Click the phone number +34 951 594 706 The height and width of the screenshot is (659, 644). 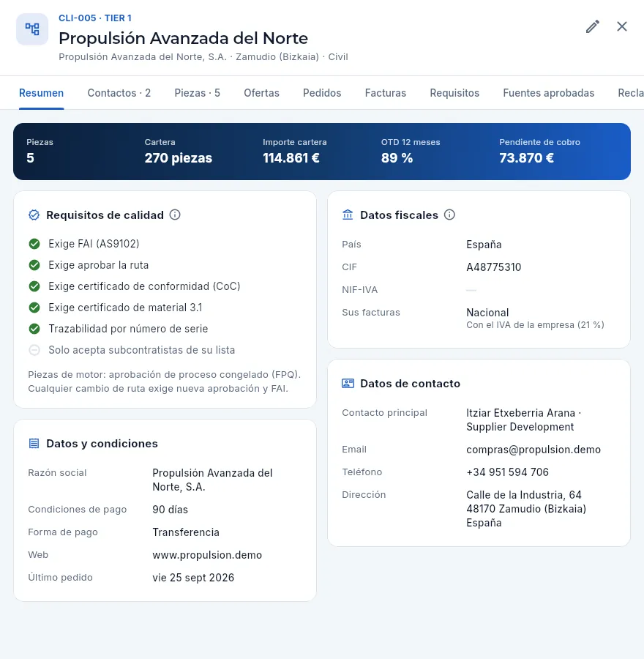pos(507,472)
